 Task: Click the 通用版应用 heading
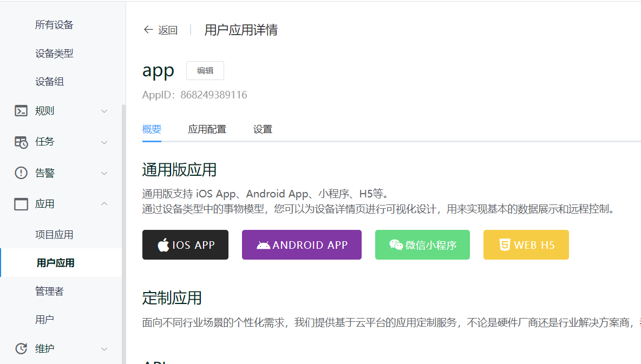pos(179,170)
